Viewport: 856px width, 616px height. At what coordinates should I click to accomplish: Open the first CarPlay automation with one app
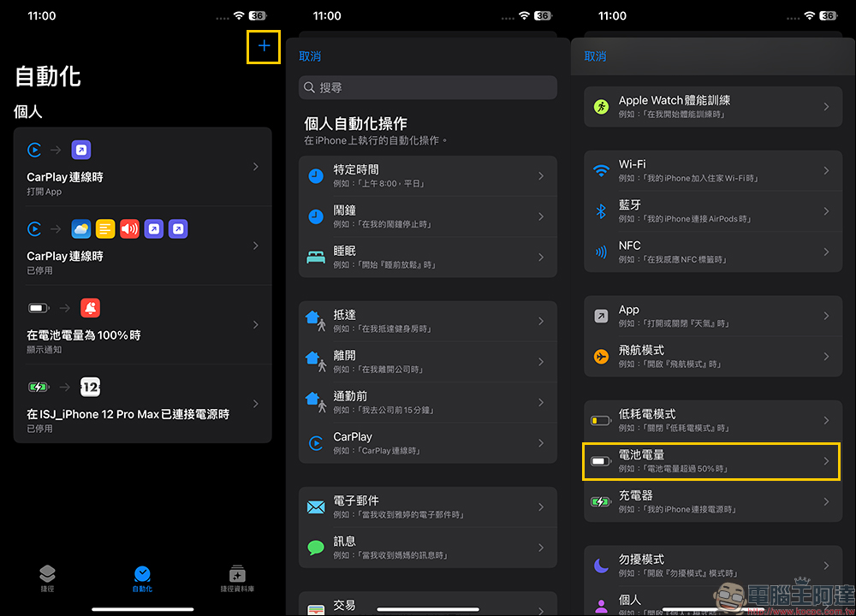coord(142,167)
